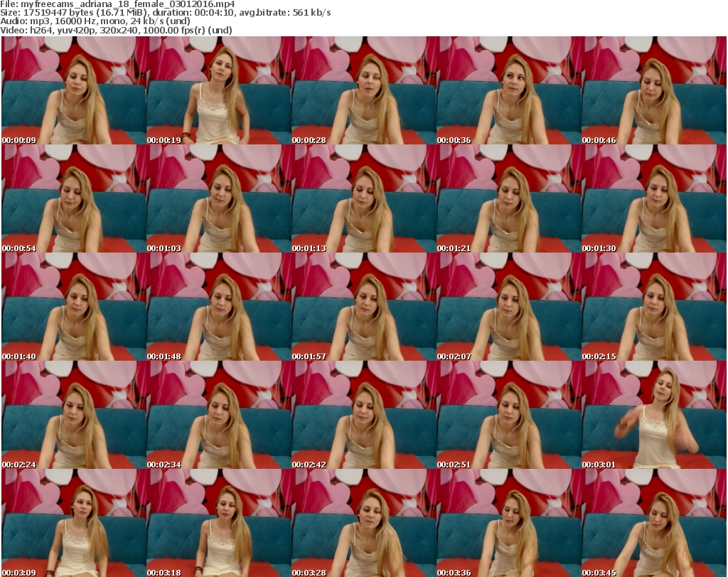Open the frame at 00:02:07
This screenshot has width=728, height=577.
pos(509,307)
